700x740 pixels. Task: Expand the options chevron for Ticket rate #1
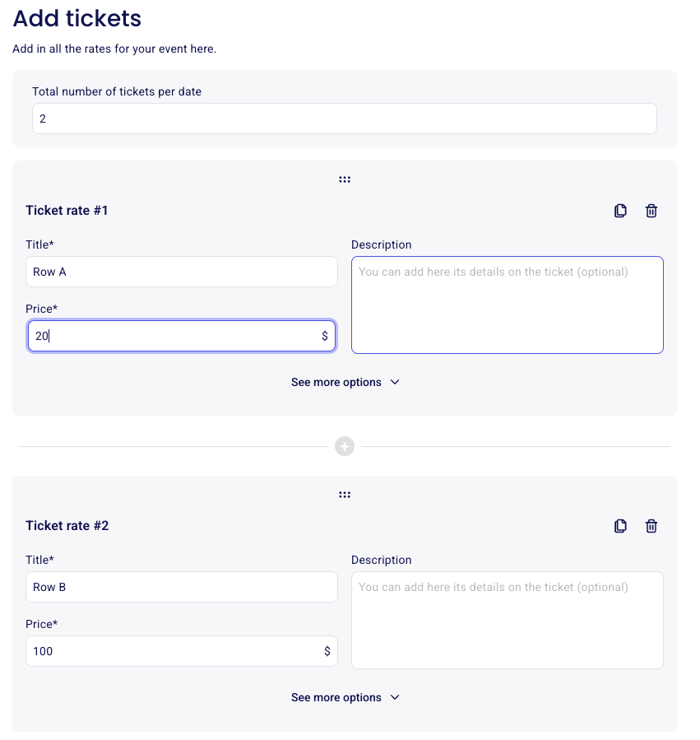[x=395, y=382]
